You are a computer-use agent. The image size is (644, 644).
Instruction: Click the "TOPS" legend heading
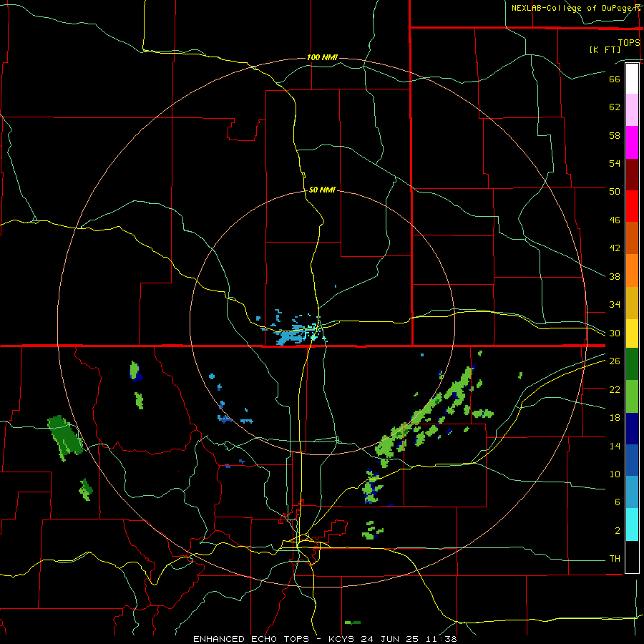pyautogui.click(x=629, y=43)
